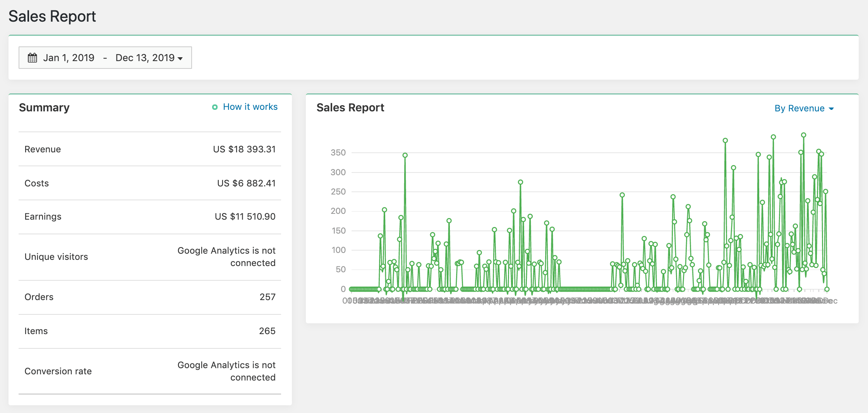
Task: Select the Orders count 257
Action: coord(267,297)
